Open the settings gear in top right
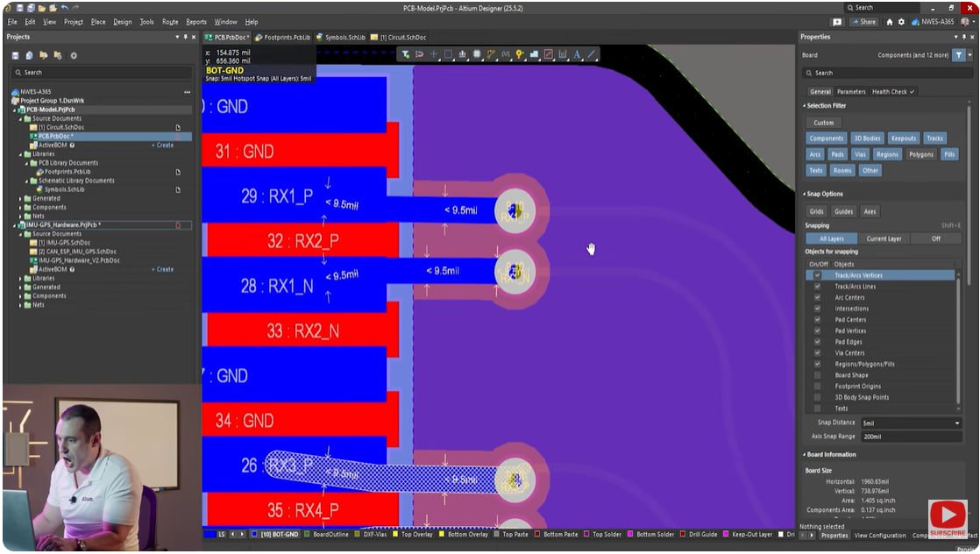This screenshot has width=980, height=554. (x=901, y=22)
